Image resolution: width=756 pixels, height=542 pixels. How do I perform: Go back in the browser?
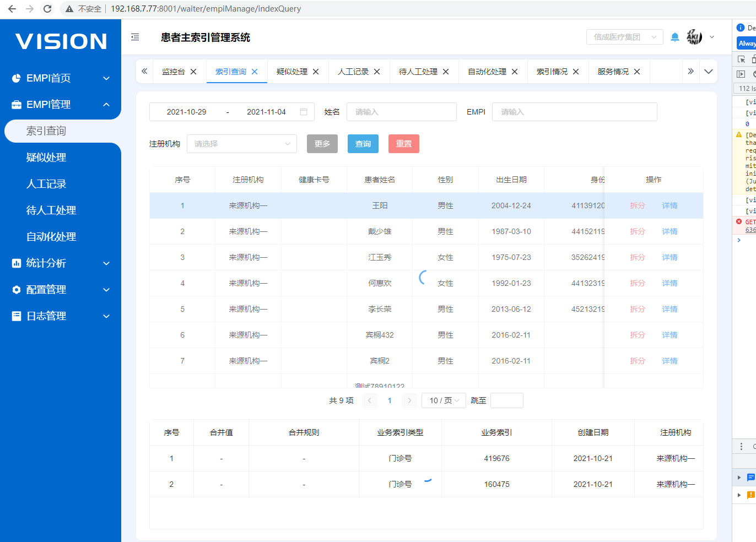pyautogui.click(x=12, y=9)
